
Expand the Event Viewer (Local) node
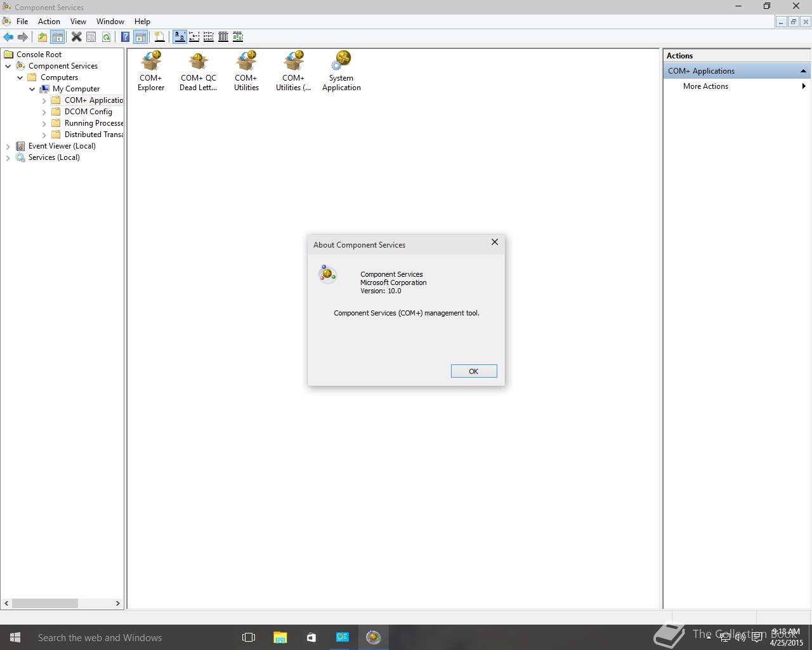(8, 146)
